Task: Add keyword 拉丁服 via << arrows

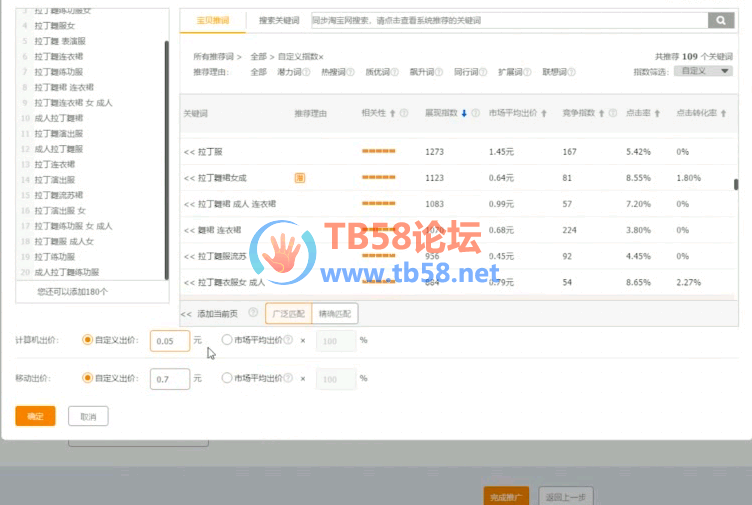Action: click(x=188, y=152)
